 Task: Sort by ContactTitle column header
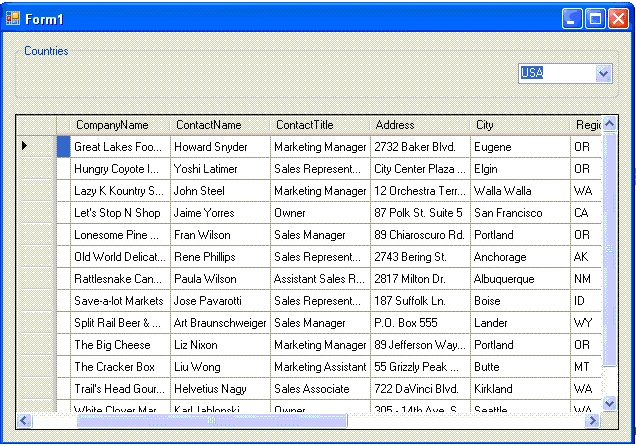320,125
